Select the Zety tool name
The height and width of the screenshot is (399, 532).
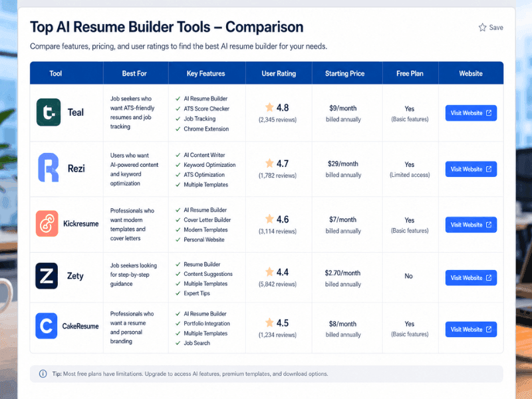coord(75,276)
